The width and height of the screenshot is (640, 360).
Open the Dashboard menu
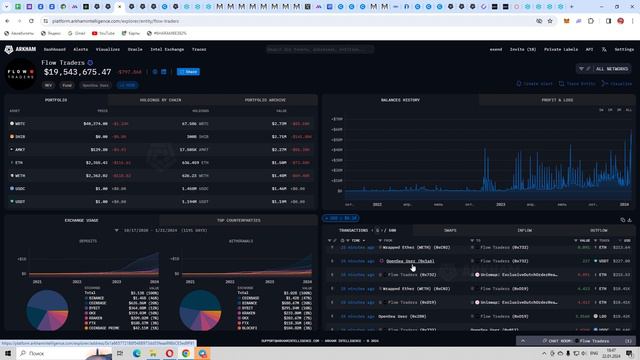pos(55,49)
